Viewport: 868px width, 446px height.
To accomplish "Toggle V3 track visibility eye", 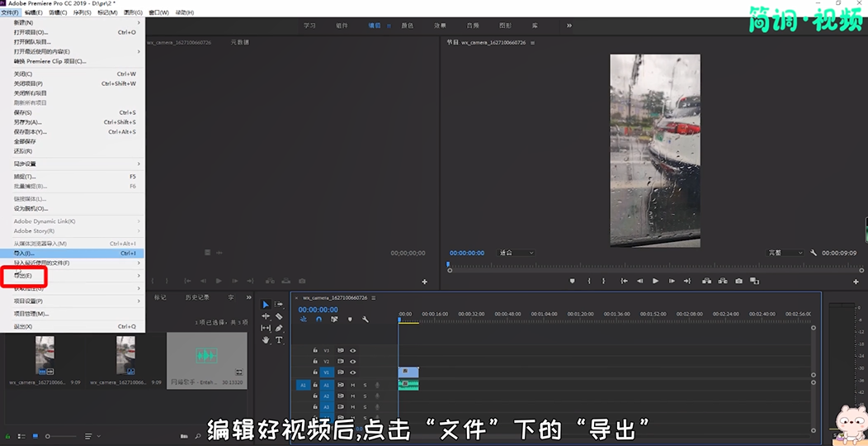I will tap(352, 350).
